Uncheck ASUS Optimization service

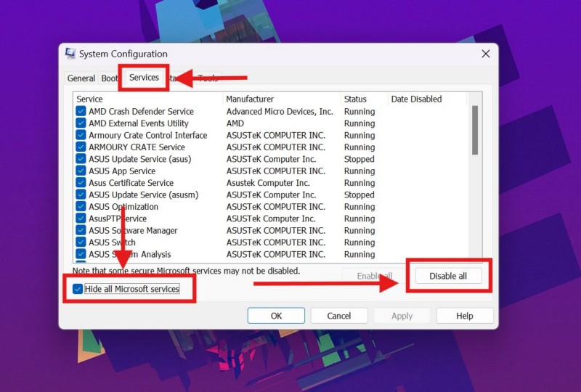[81, 206]
